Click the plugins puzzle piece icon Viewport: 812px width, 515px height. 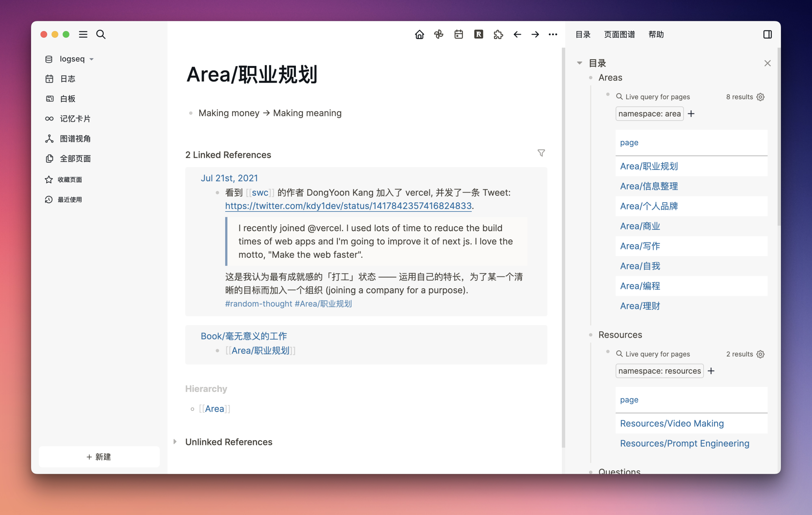(x=498, y=34)
